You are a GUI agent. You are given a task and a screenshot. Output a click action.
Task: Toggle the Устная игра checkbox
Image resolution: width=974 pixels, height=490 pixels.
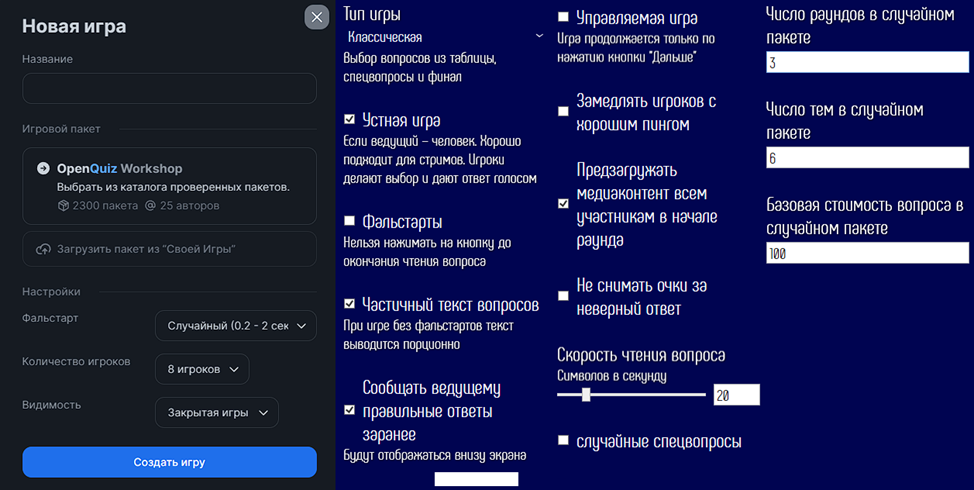(x=349, y=119)
